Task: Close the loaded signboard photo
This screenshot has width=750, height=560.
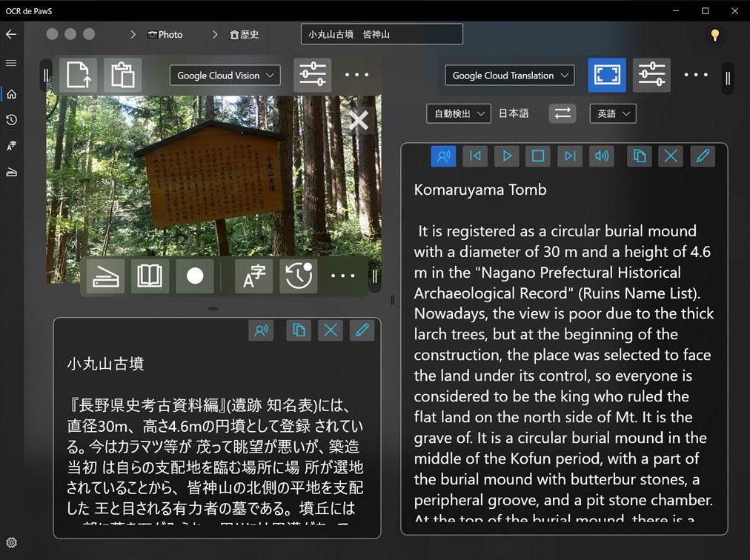Action: point(359,121)
